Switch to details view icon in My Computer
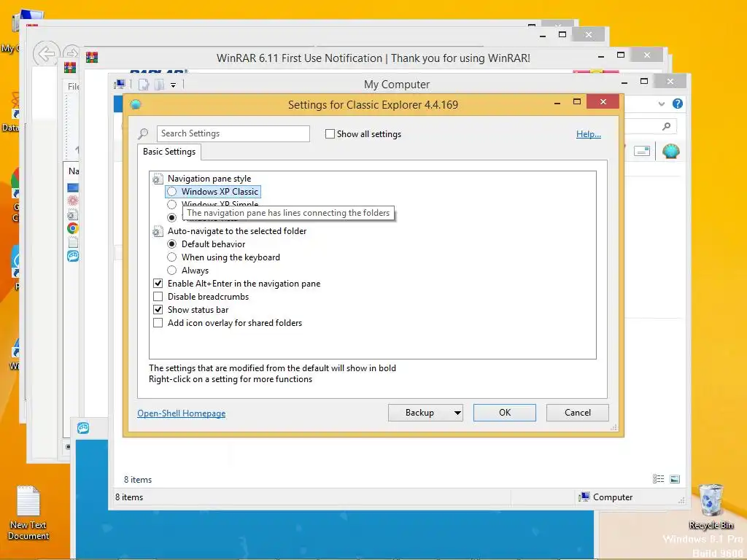The image size is (747, 560). [659, 479]
